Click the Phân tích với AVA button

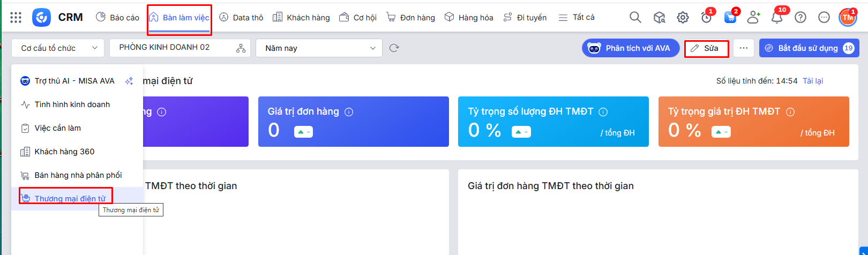coord(631,48)
